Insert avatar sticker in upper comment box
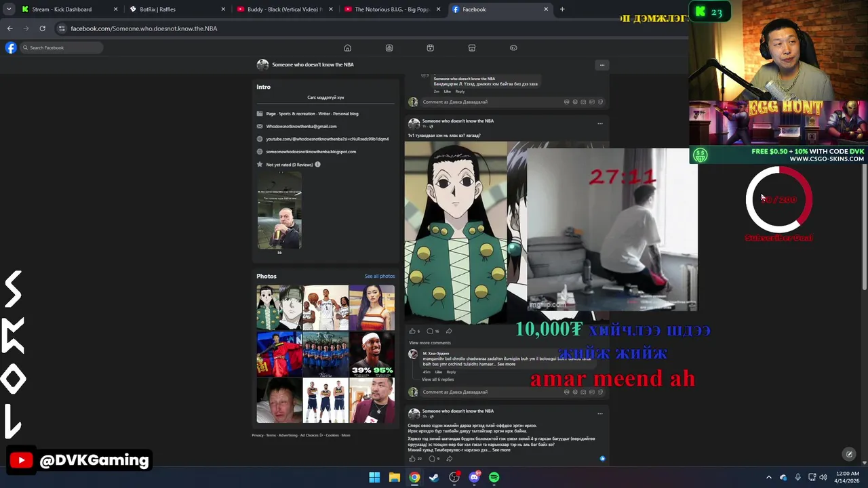 (567, 102)
